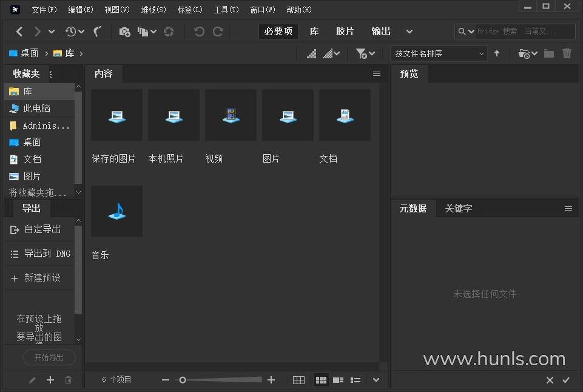Screen dimensions: 583x392
Task: Switch to the 关键字 tab
Action: (458, 208)
